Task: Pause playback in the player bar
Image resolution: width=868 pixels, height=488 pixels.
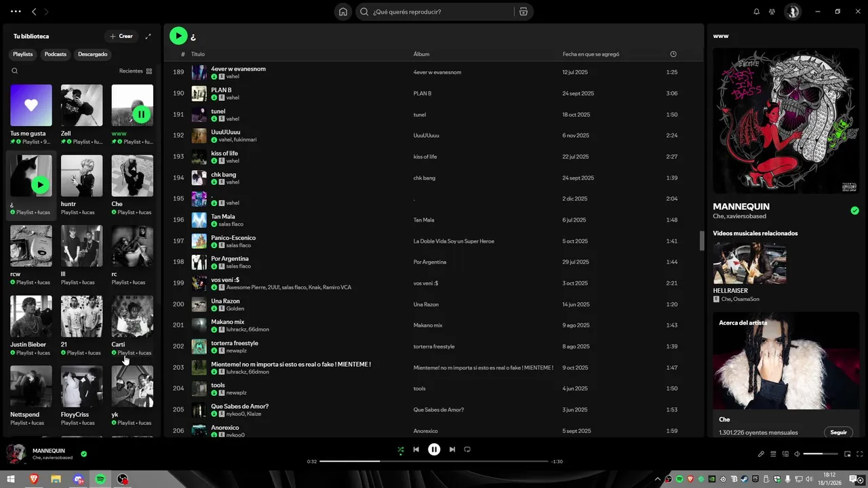Action: 434,449
